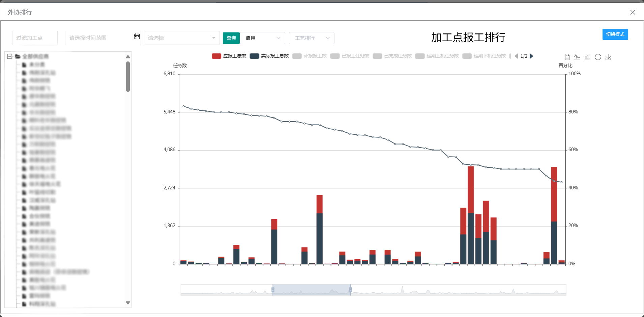Viewport: 644px width, 317px height.
Task: Open the 启用 dropdown
Action: tap(263, 38)
